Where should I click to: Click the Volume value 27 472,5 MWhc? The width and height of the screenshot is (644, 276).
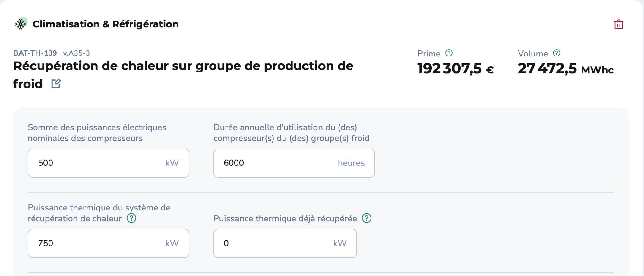(565, 69)
